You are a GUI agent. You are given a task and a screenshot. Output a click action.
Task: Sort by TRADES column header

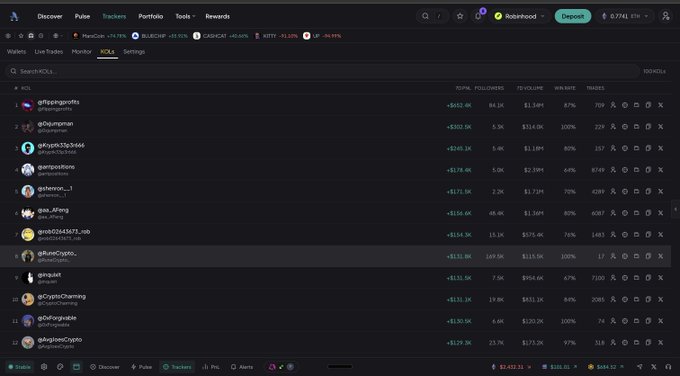coord(595,88)
